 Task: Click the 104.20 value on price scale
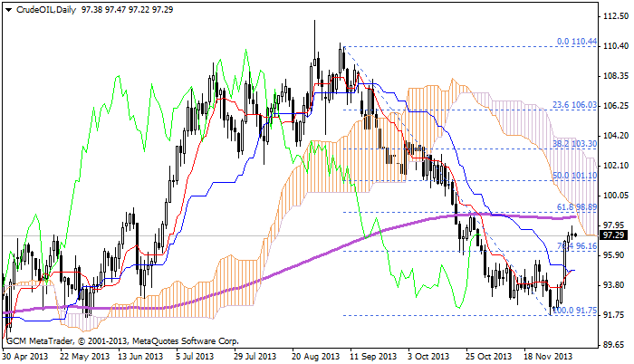tap(613, 136)
